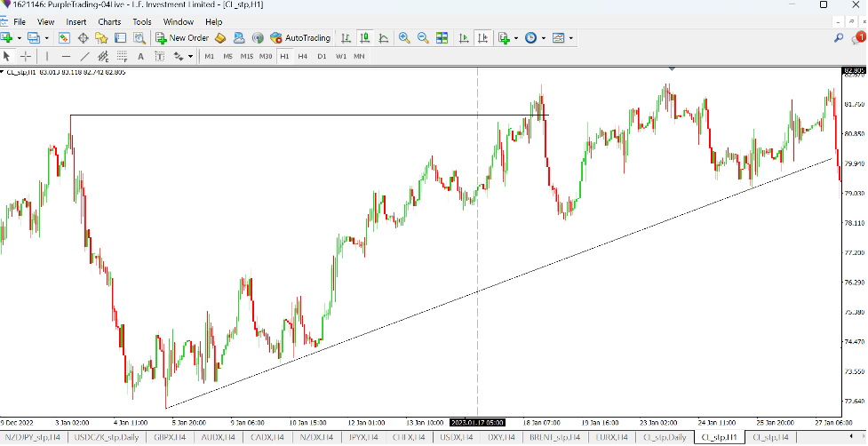Viewport: 868px width, 446px height.
Task: Expand the Profiles dropdown arrow
Action: coord(46,38)
